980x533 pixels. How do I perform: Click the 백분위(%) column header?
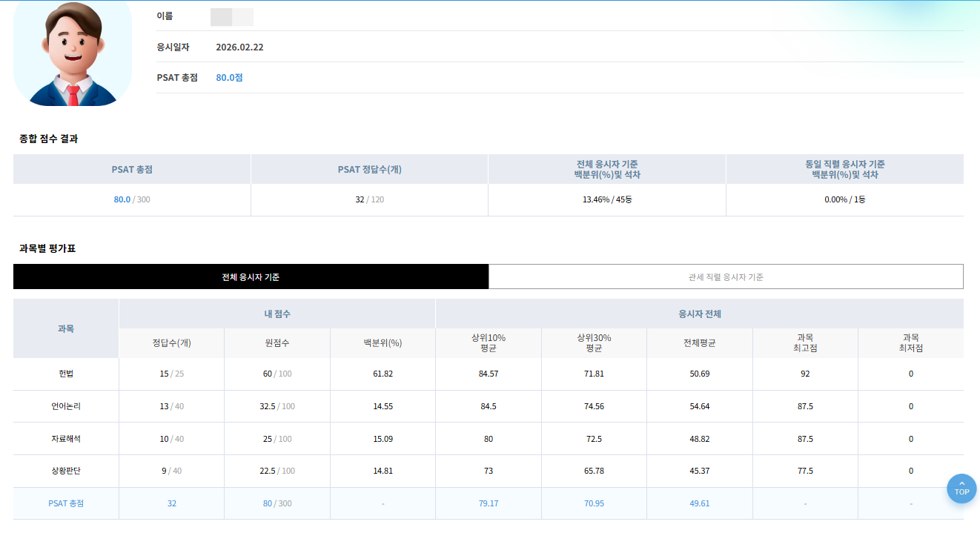point(383,343)
